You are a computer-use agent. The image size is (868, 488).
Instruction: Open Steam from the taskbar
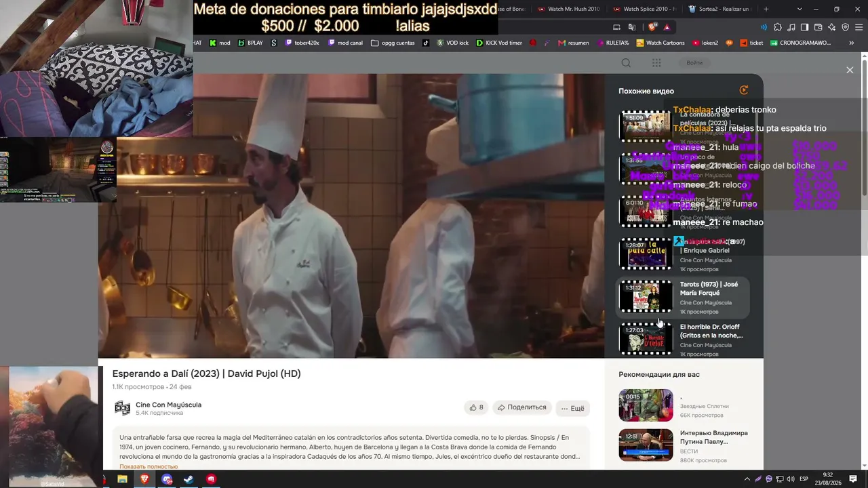(189, 479)
